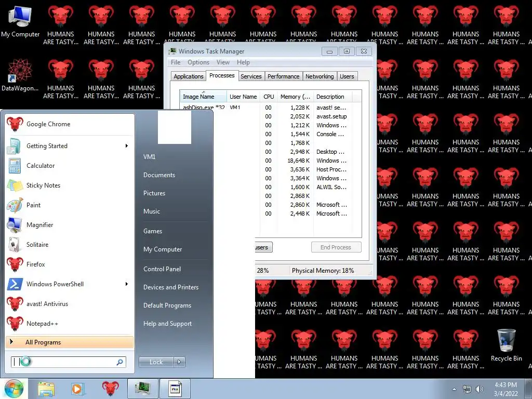Open My Computer desktop icon
532x399 pixels.
tap(20, 22)
